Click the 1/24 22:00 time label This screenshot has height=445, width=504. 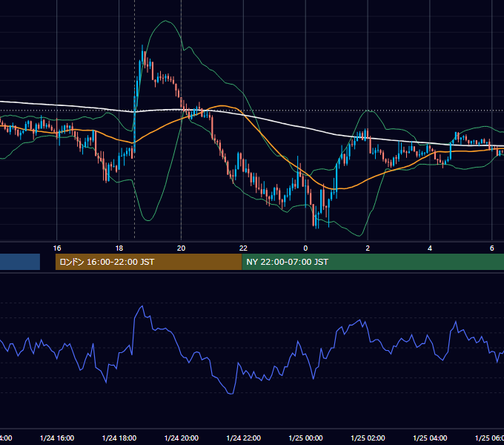click(244, 438)
